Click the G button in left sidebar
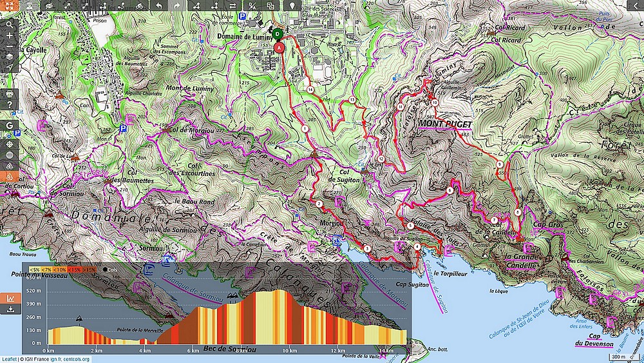 tap(9, 125)
